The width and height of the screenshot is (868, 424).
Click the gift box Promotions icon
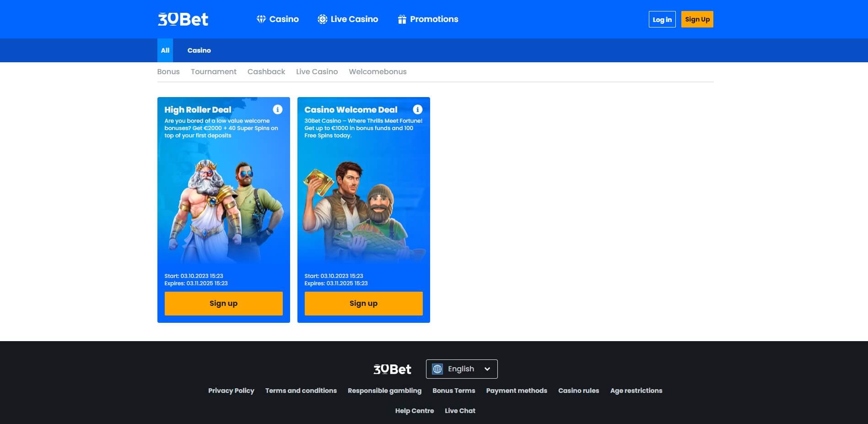point(402,19)
